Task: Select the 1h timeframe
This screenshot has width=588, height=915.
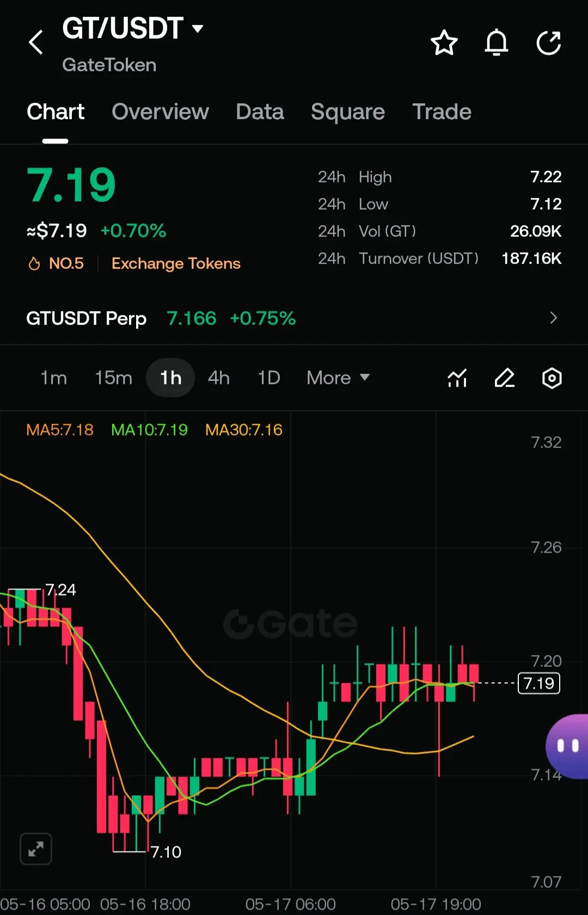Action: [x=170, y=378]
